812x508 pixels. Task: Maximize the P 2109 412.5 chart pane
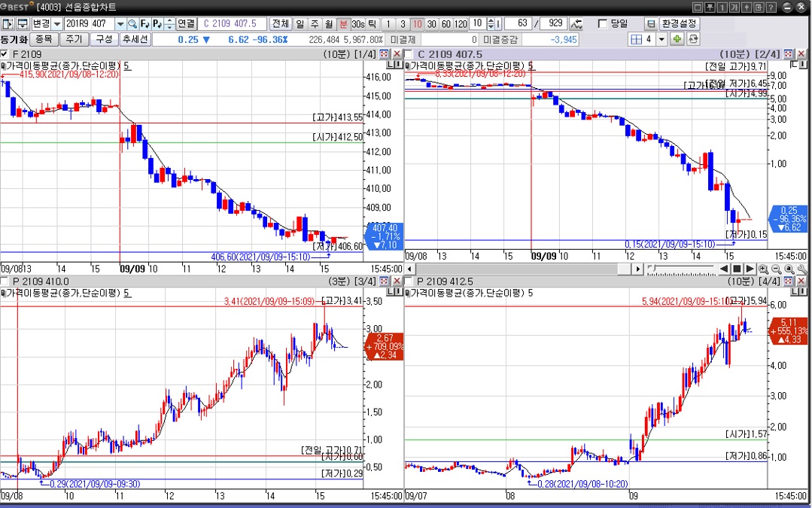point(788,281)
